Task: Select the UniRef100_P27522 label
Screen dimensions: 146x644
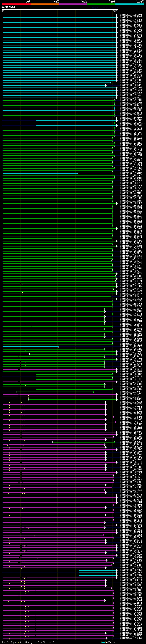Action: click(131, 402)
